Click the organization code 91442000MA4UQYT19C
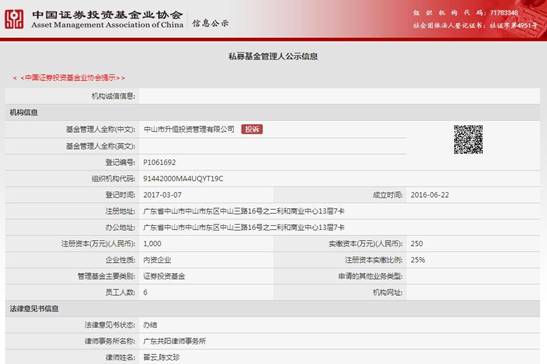The height and width of the screenshot is (364, 547). [x=183, y=179]
